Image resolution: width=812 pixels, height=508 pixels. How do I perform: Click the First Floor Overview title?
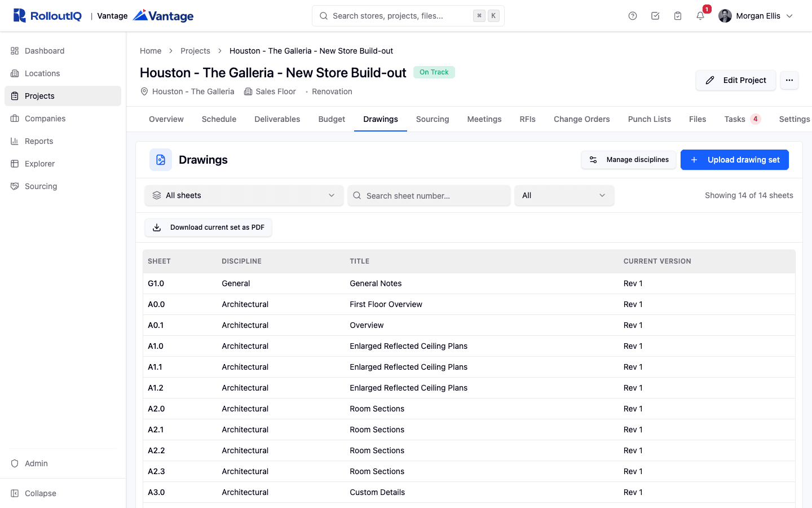coord(386,304)
